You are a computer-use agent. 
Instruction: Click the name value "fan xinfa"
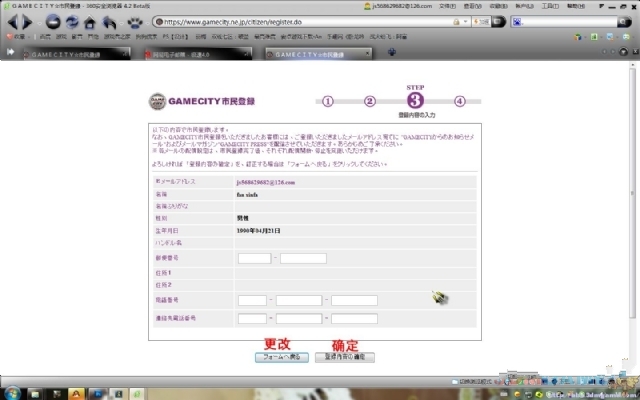[247, 195]
